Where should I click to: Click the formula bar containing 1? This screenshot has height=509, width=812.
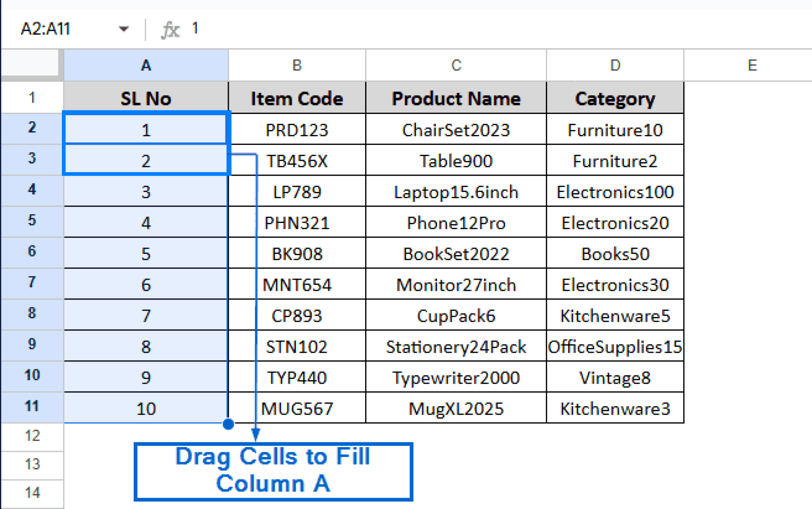coord(194,28)
